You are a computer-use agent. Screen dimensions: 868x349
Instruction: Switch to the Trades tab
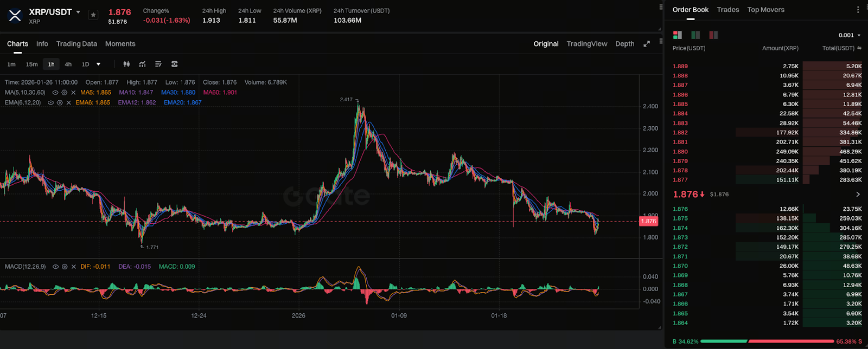click(x=728, y=10)
